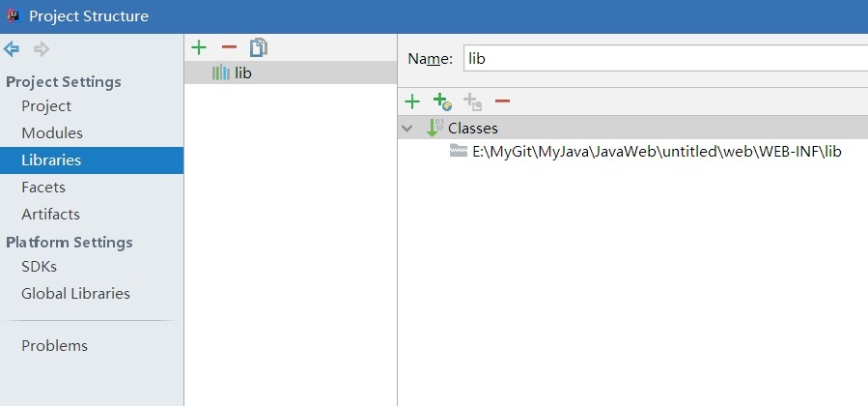868x406 pixels.
Task: Copy the selected library
Action: (x=258, y=47)
